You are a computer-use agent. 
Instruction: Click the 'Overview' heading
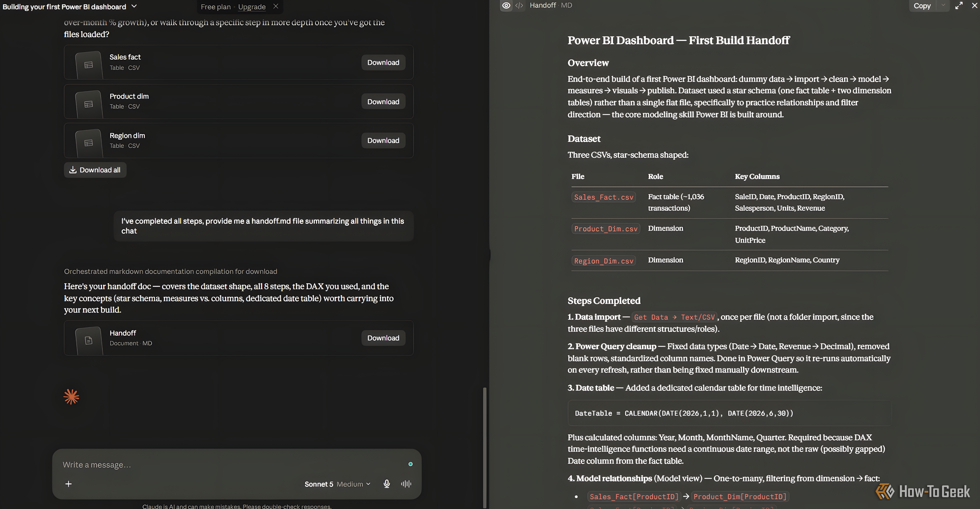tap(588, 63)
